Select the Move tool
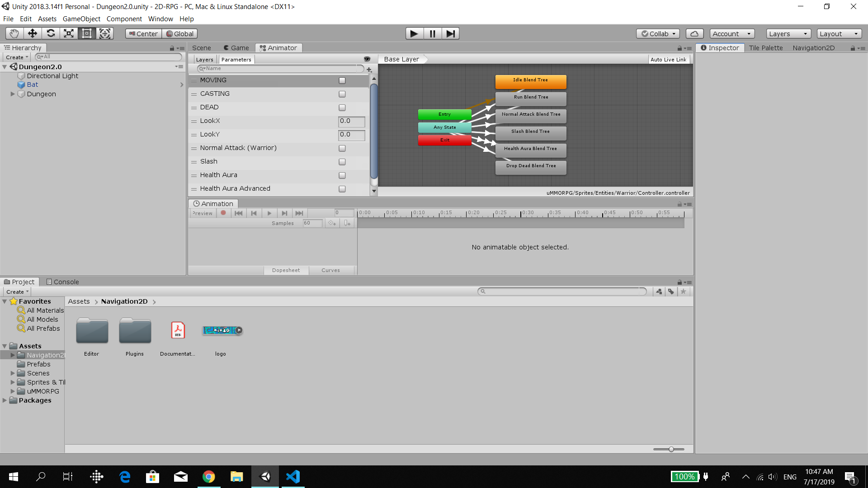 (x=32, y=33)
